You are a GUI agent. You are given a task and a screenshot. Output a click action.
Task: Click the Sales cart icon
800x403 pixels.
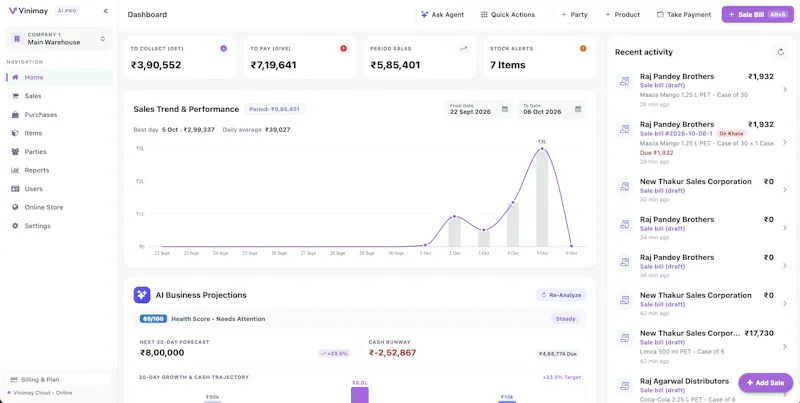pos(15,96)
